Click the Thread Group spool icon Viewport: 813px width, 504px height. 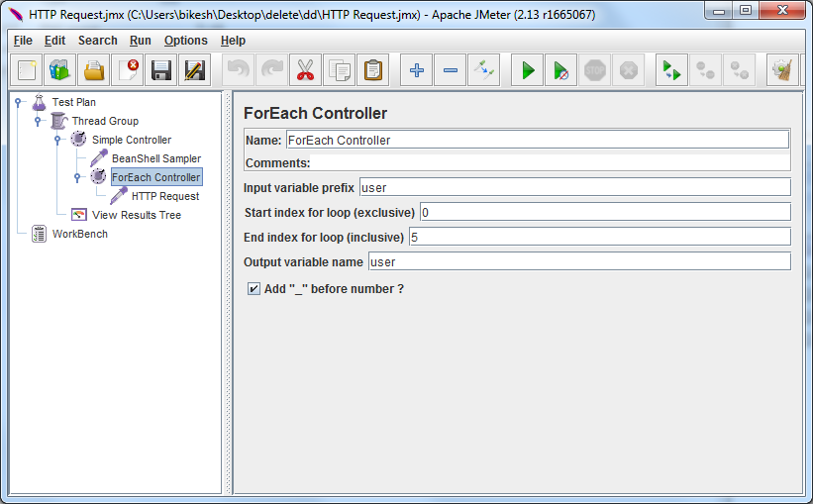(x=59, y=121)
